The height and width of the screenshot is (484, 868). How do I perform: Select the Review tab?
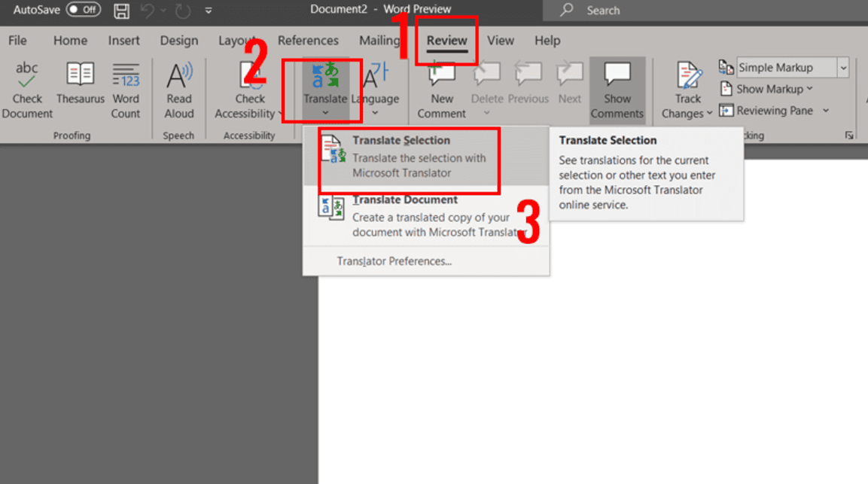446,41
